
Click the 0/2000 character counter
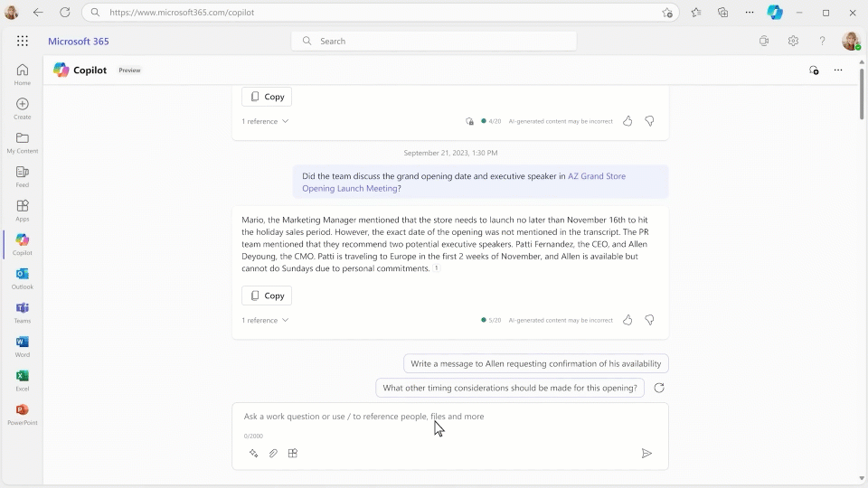click(x=253, y=436)
